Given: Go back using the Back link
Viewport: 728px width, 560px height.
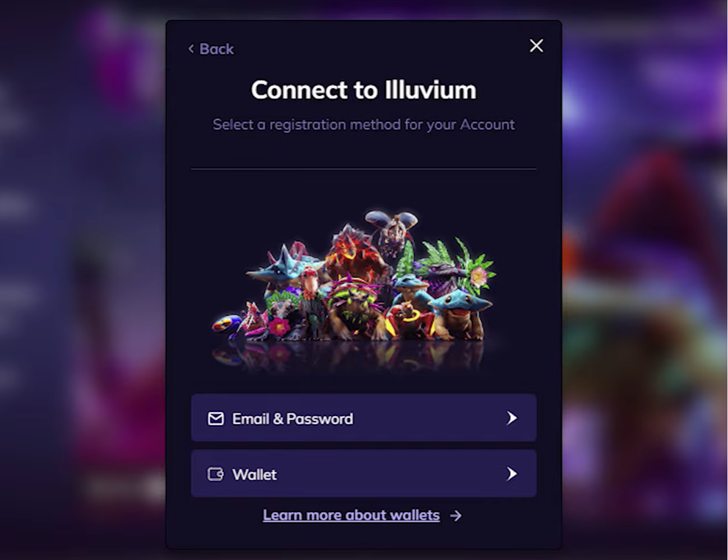Looking at the screenshot, I should (211, 49).
